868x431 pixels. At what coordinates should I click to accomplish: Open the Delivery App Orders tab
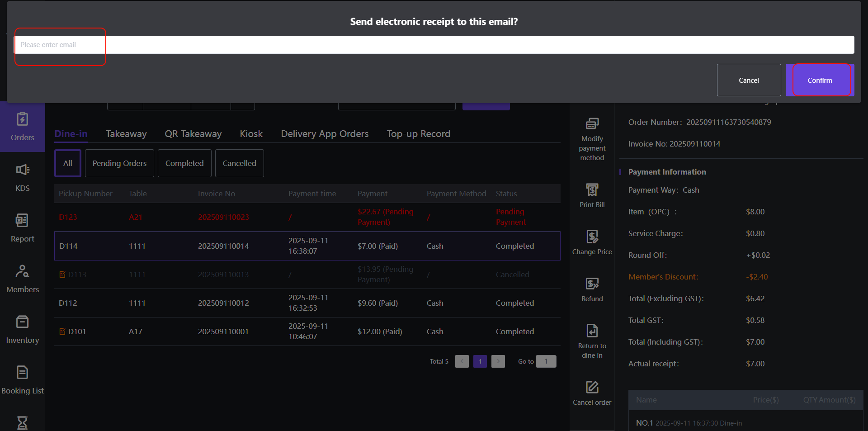(325, 134)
